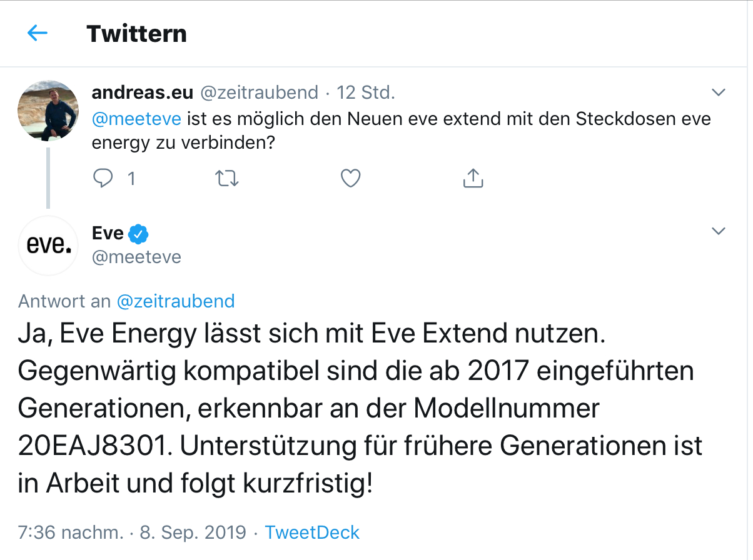The width and height of the screenshot is (753, 560).
Task: Expand the chevron menu on andreas.eu tweet
Action: 719,92
